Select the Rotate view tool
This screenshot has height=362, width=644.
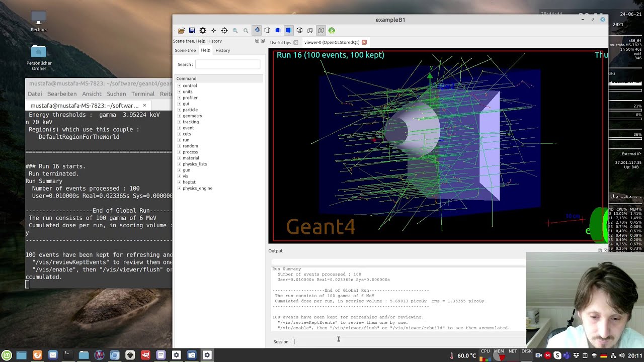(257, 30)
